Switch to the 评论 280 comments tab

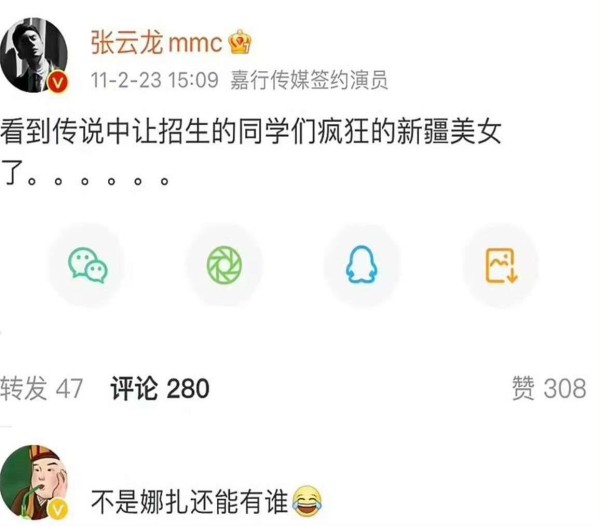160,389
